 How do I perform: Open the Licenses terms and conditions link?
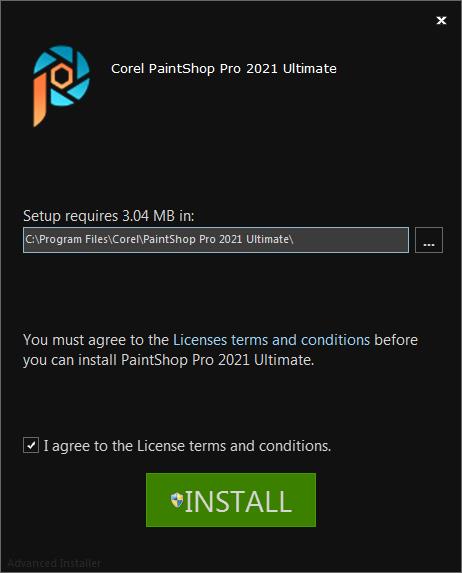tap(271, 340)
